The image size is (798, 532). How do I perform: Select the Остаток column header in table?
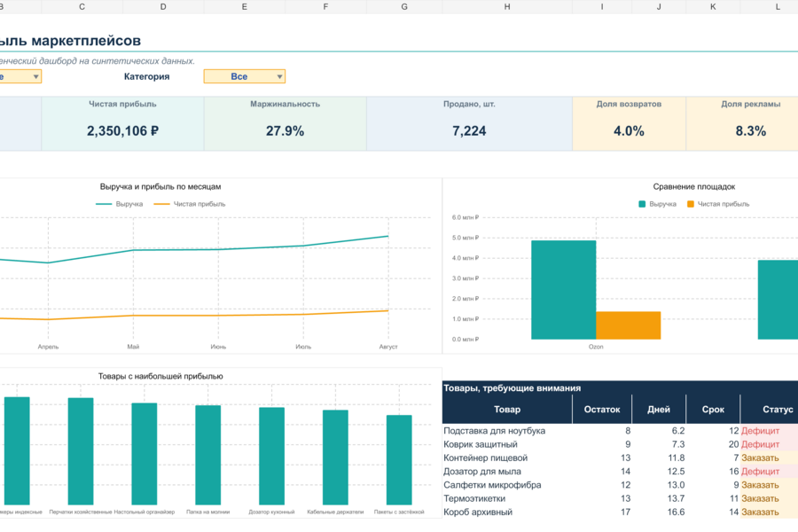pos(602,410)
